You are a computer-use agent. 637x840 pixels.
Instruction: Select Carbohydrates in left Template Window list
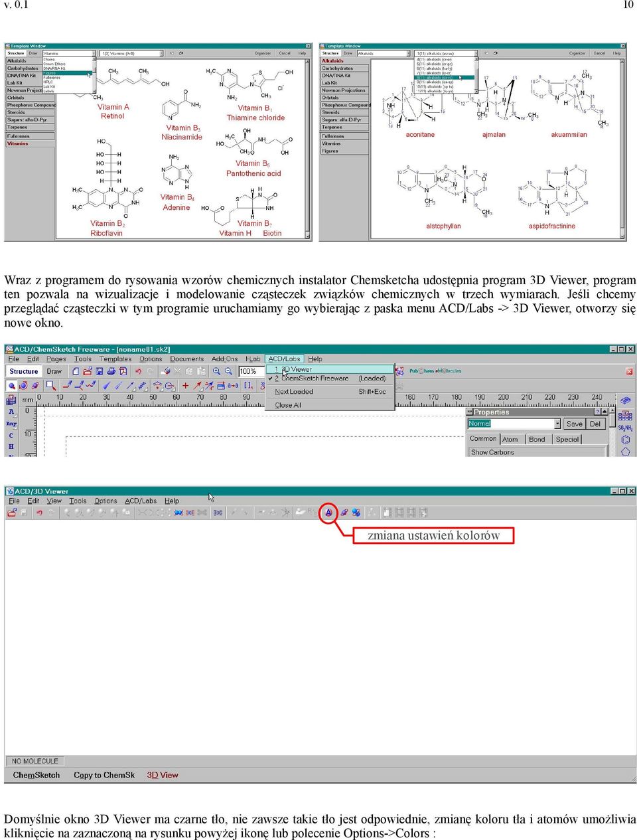pyautogui.click(x=30, y=68)
